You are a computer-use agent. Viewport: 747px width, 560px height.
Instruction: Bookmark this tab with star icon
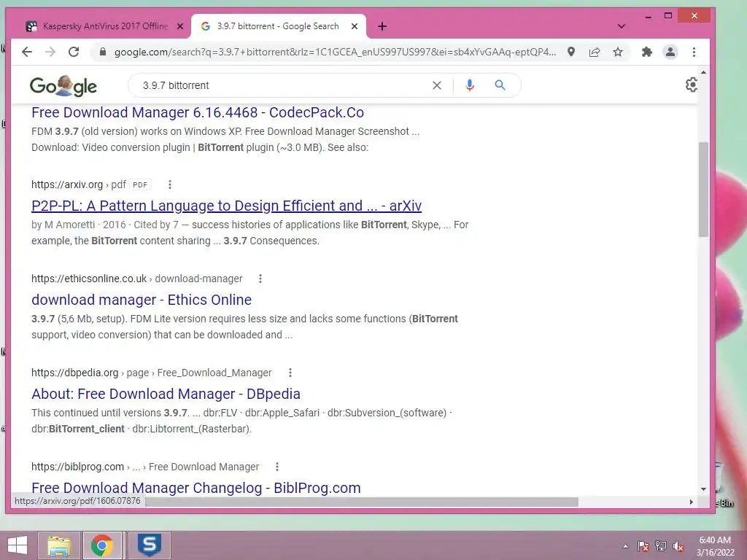coord(618,52)
